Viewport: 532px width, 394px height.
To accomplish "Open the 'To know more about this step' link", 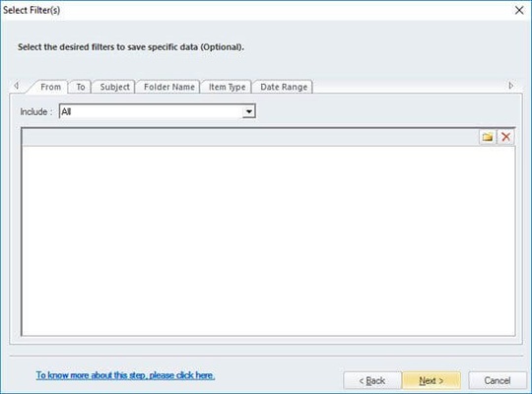I will pyautogui.click(x=125, y=375).
